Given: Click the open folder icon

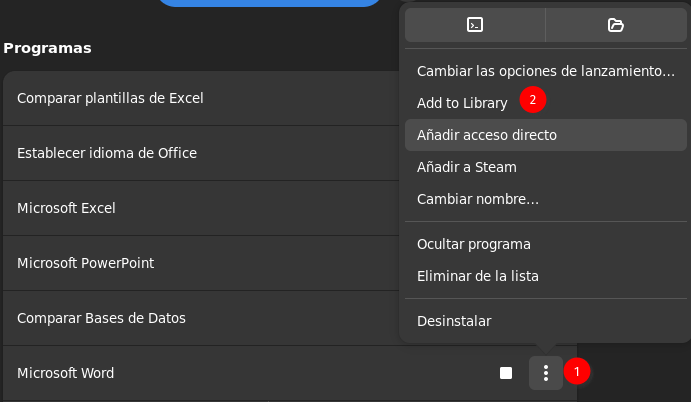Looking at the screenshot, I should coord(615,25).
